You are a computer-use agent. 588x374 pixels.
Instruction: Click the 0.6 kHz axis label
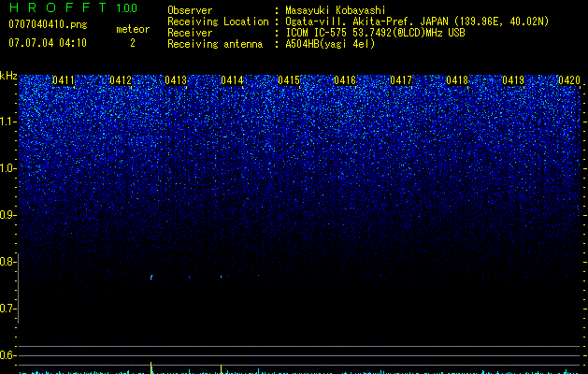pos(8,355)
